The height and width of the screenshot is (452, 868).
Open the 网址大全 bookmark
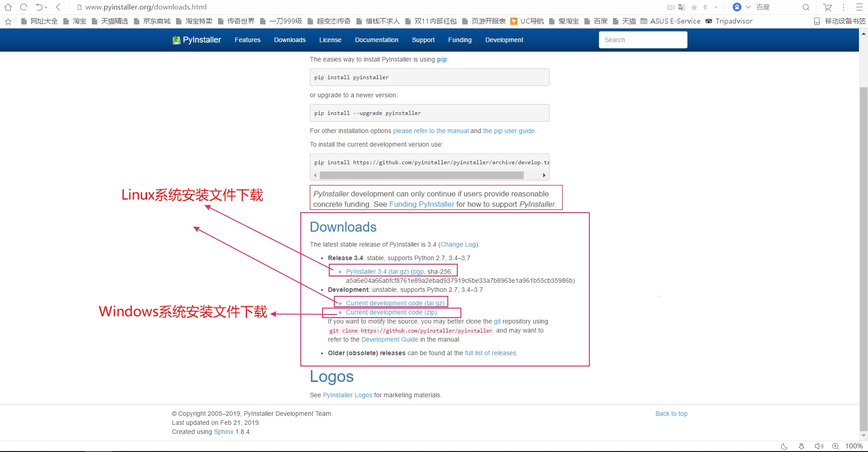39,21
